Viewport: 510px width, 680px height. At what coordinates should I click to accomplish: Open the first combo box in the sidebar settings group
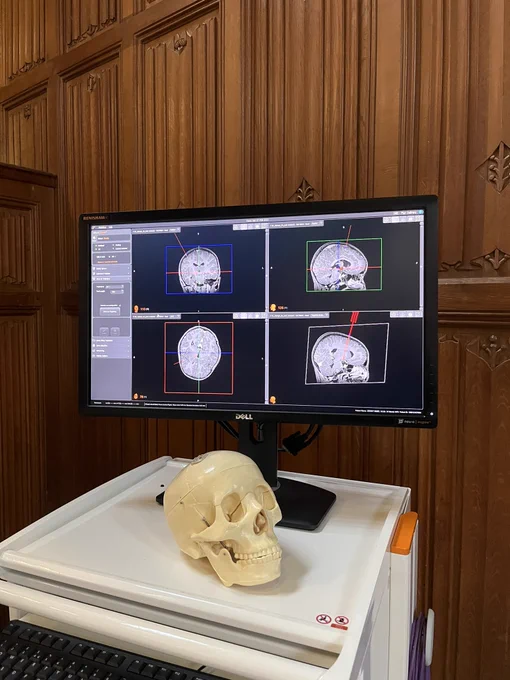click(x=115, y=286)
